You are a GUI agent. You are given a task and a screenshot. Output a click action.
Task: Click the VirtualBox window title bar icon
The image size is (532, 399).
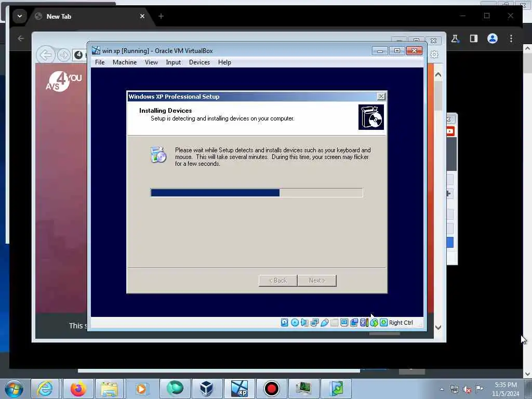(x=96, y=50)
